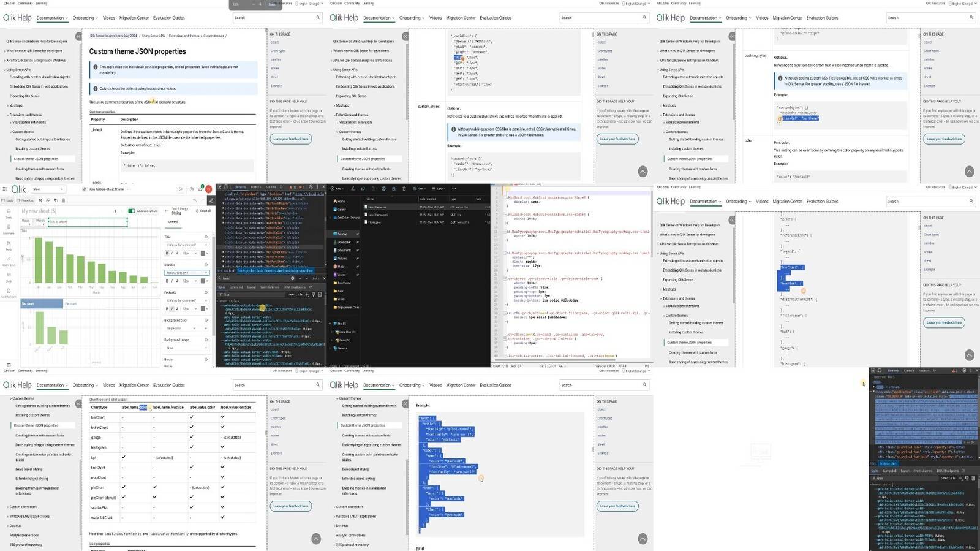Click the New button in File Explorer
Image resolution: width=980 pixels, height=551 pixels.
tap(337, 188)
